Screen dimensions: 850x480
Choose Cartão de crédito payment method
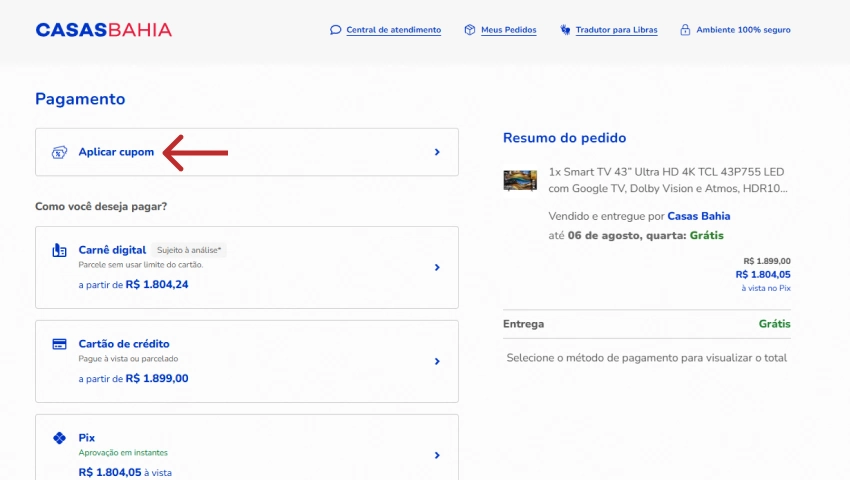247,361
